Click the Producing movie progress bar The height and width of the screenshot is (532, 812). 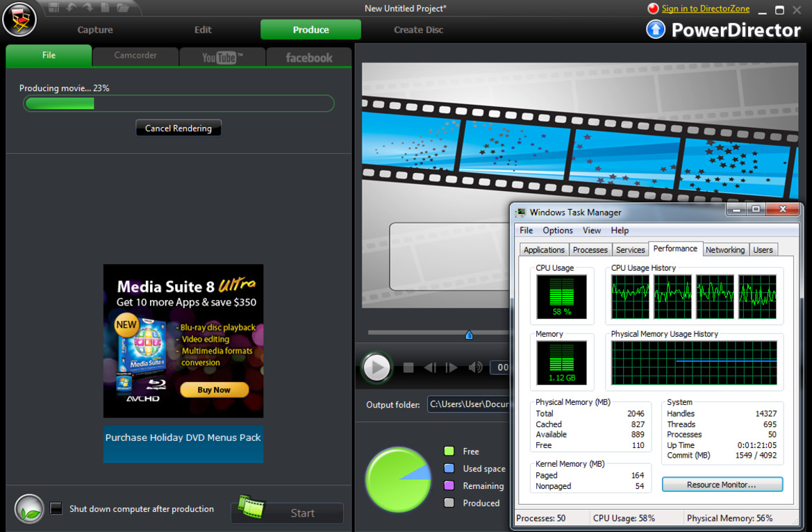(179, 103)
